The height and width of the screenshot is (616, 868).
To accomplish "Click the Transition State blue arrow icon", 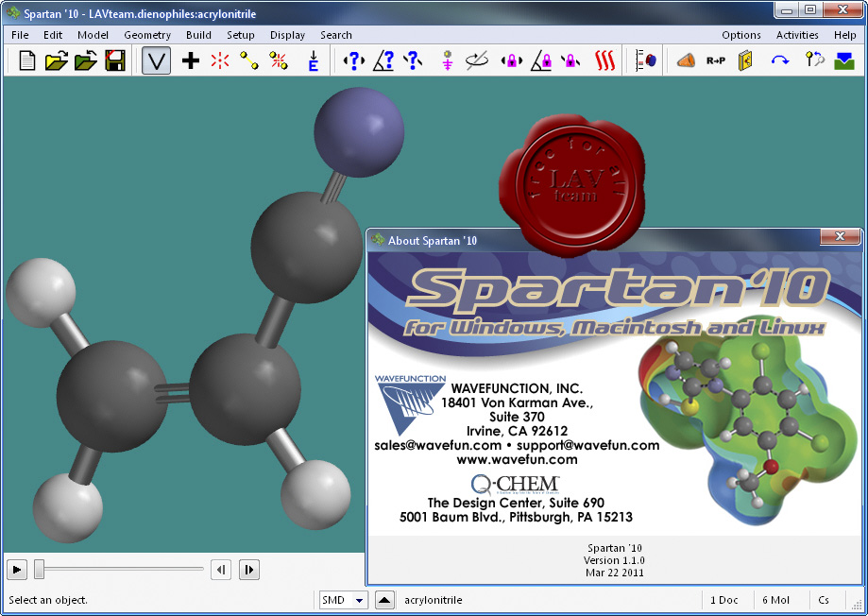I will click(780, 60).
